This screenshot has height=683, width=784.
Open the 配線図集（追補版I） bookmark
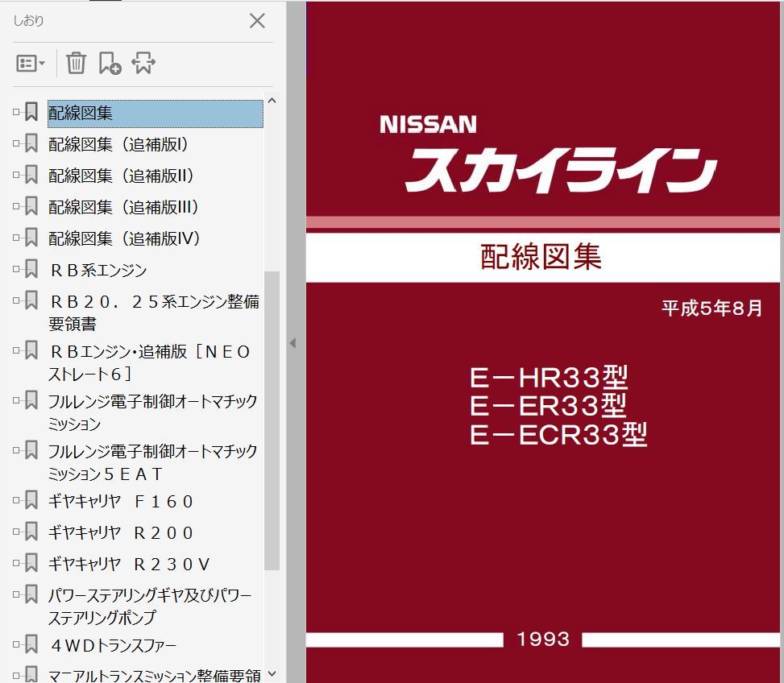point(118,145)
